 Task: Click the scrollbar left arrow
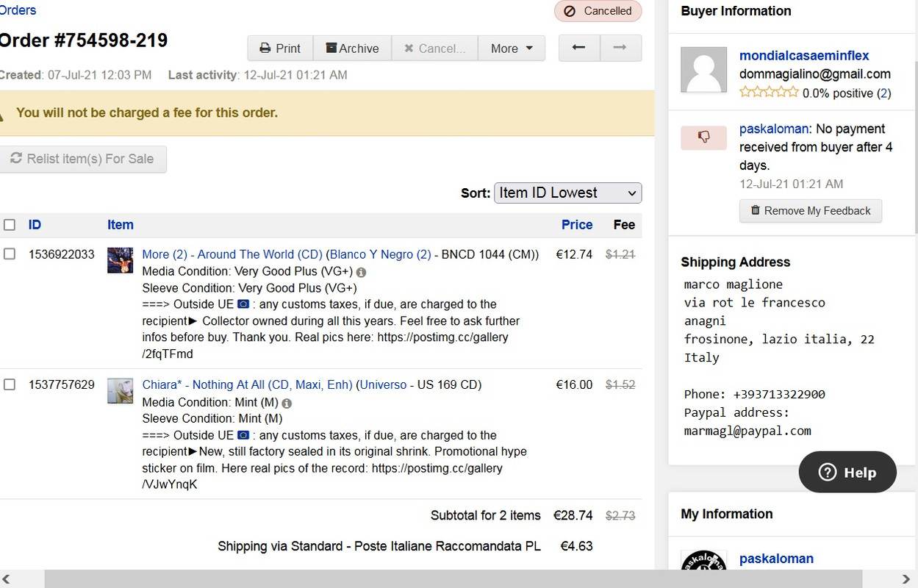(x=7, y=579)
